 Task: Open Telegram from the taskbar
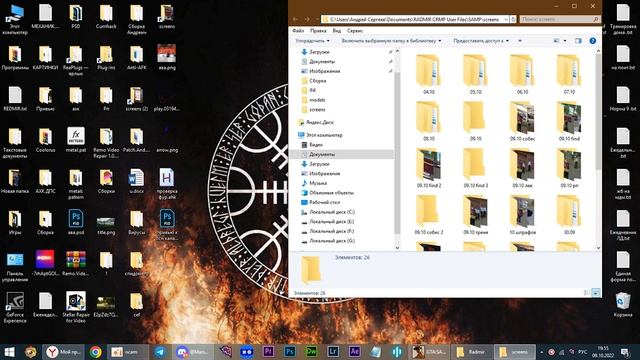click(x=160, y=352)
